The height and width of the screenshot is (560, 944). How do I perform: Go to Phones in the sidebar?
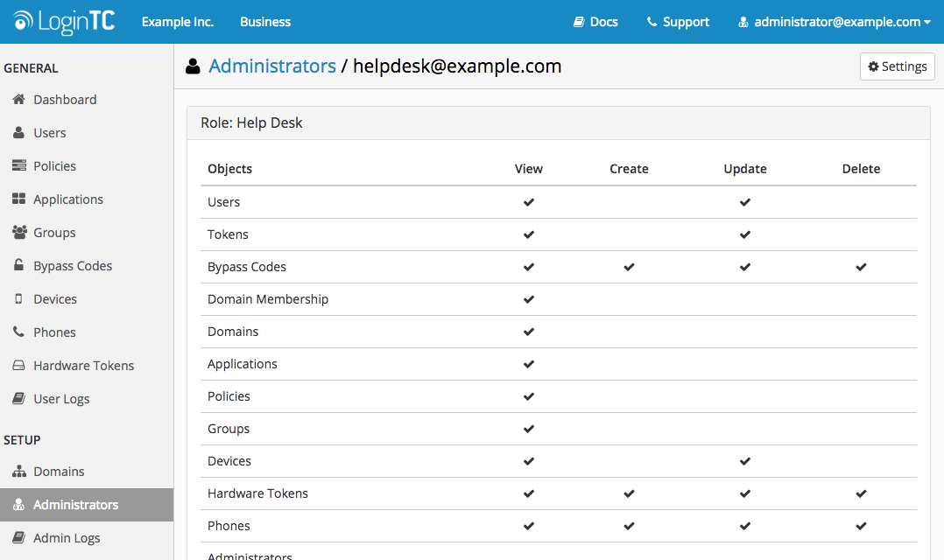pos(87,332)
